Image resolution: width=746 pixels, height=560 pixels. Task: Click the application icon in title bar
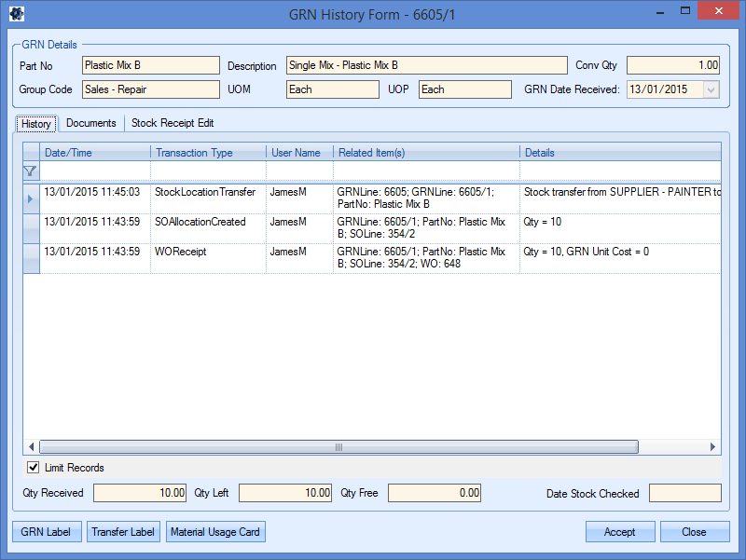16,13
